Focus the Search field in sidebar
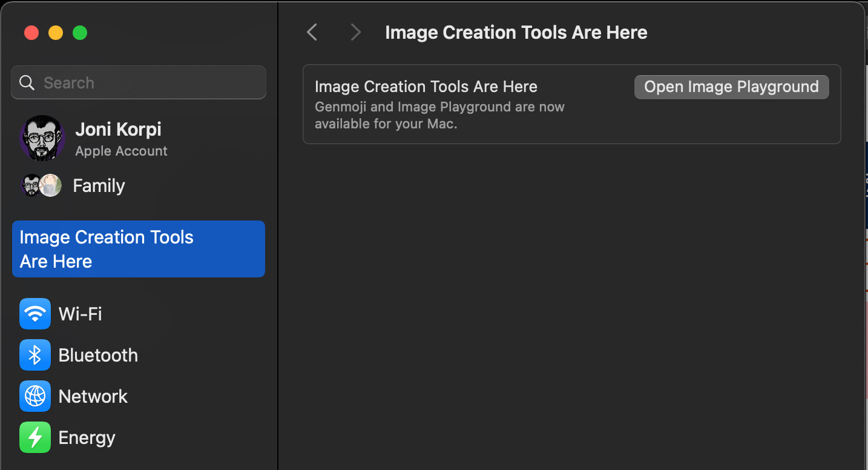 click(x=139, y=82)
